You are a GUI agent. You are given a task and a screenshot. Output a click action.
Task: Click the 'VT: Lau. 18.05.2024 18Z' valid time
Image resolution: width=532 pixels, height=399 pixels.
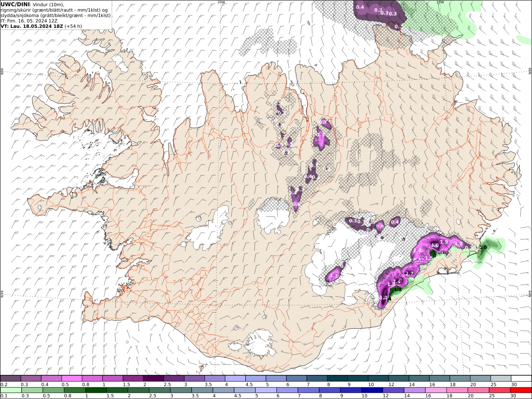coord(32,26)
